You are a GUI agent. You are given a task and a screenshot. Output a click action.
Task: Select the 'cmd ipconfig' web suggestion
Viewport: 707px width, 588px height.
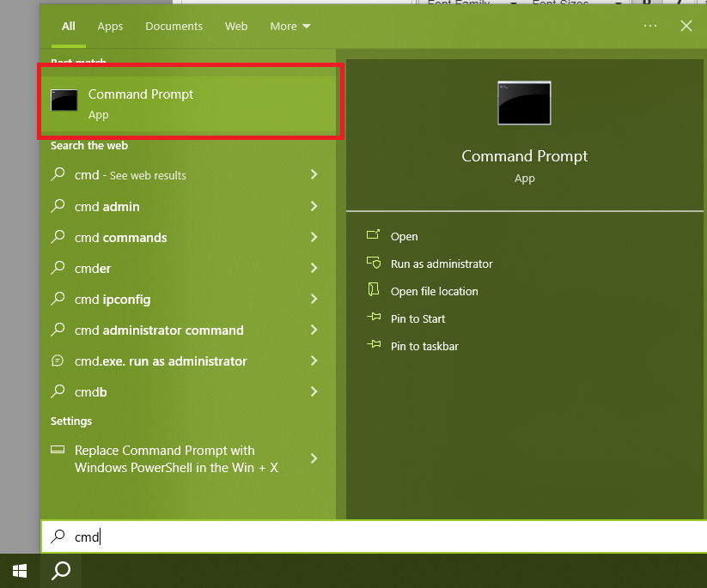(188, 300)
